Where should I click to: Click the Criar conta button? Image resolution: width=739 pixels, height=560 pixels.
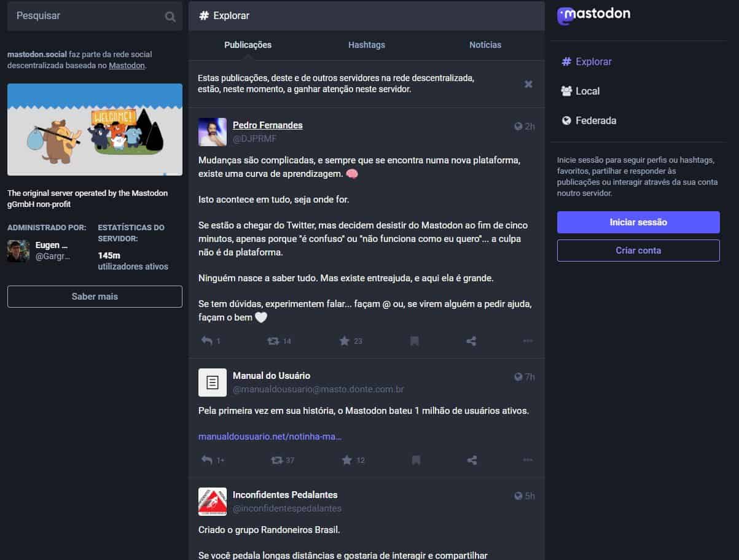pyautogui.click(x=638, y=251)
